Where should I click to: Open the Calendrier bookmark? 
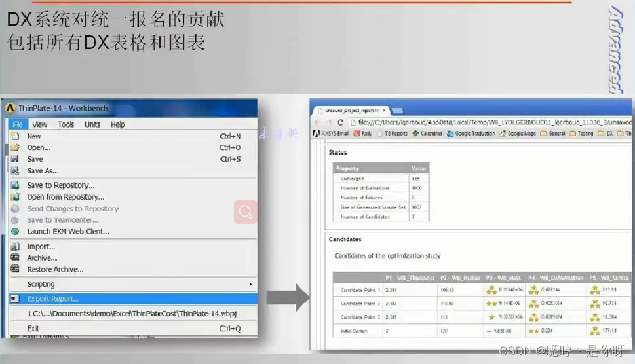click(428, 133)
